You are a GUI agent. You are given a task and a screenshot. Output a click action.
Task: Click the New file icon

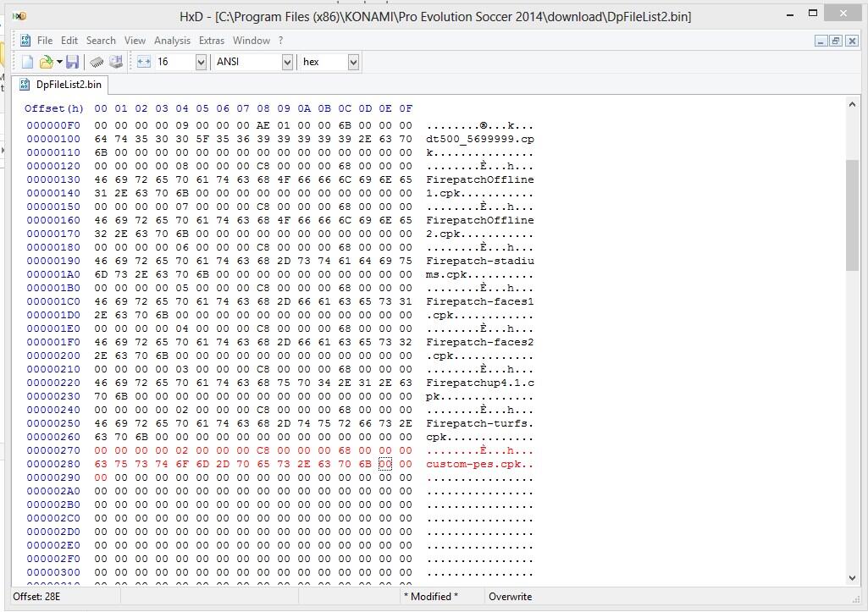27,62
